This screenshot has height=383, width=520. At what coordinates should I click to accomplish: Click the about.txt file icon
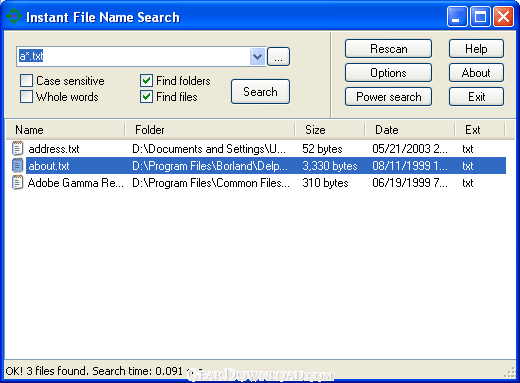pyautogui.click(x=17, y=166)
